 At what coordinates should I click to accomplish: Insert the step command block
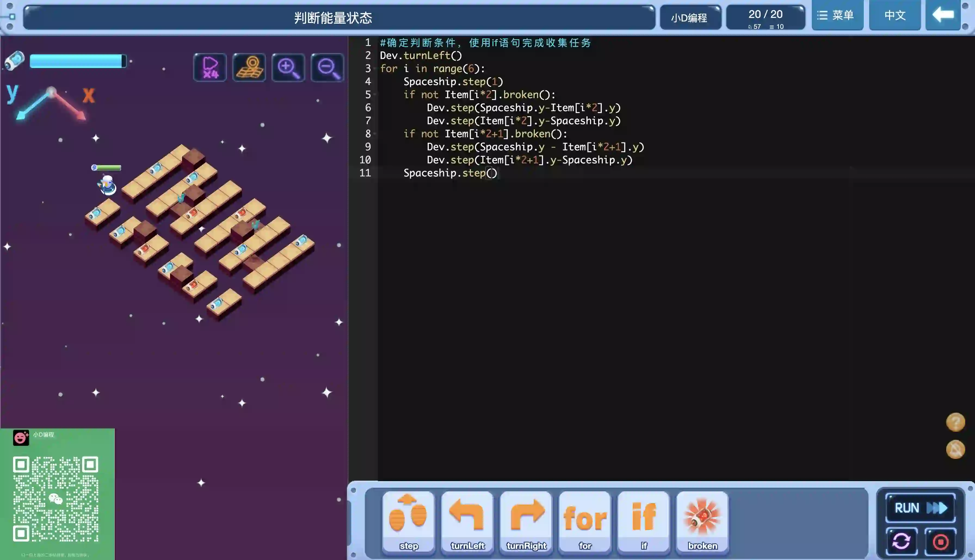pyautogui.click(x=409, y=522)
